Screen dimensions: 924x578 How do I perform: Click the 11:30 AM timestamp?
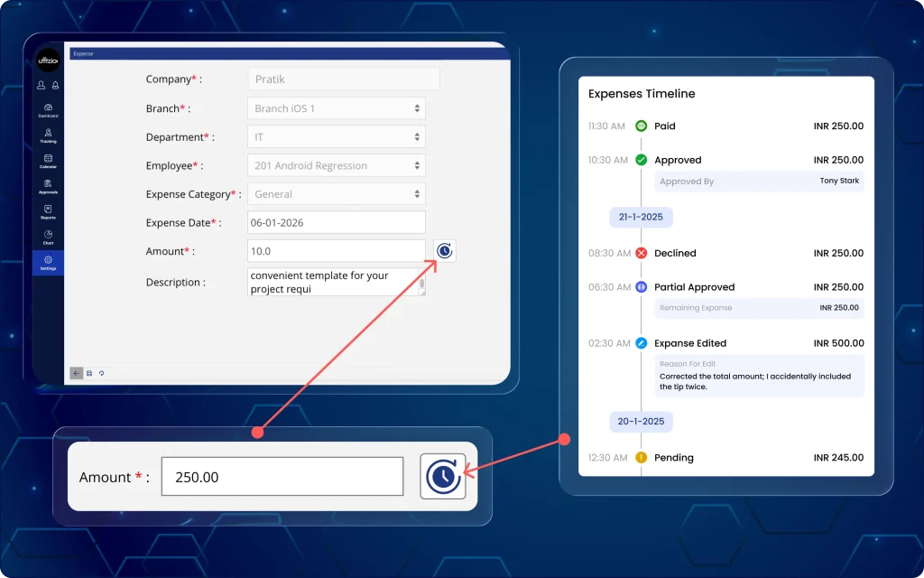(606, 126)
